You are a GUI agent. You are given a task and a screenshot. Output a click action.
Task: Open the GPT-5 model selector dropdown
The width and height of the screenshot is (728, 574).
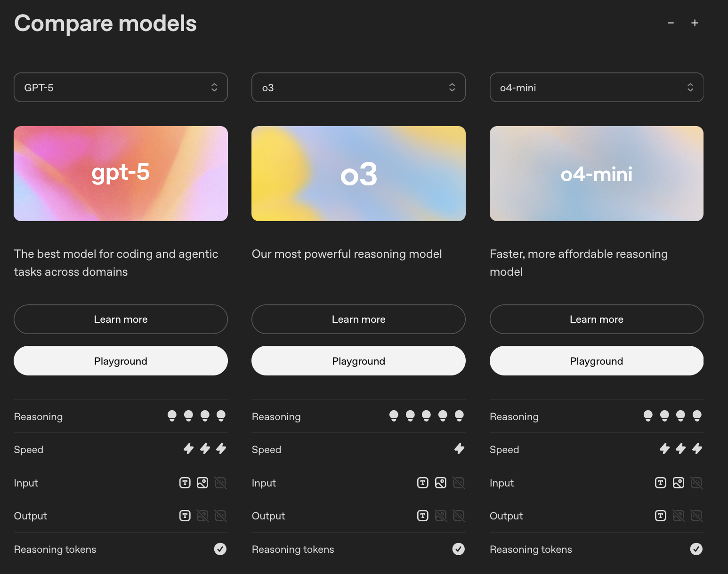pyautogui.click(x=121, y=88)
